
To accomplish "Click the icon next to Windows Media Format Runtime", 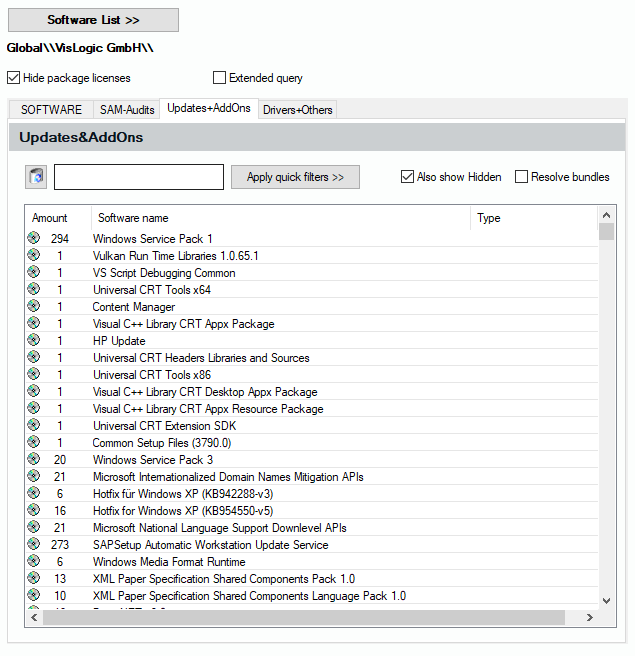I will click(x=34, y=562).
